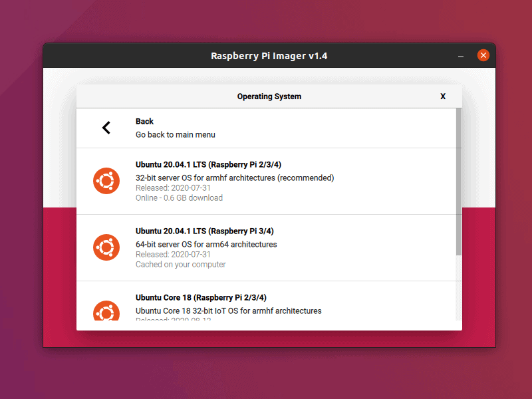Image resolution: width=532 pixels, height=399 pixels.
Task: Click the Ubuntu logo beside Ubuntu 20.04.1 LTS (Pi 2/3/4)
Action: 106,180
